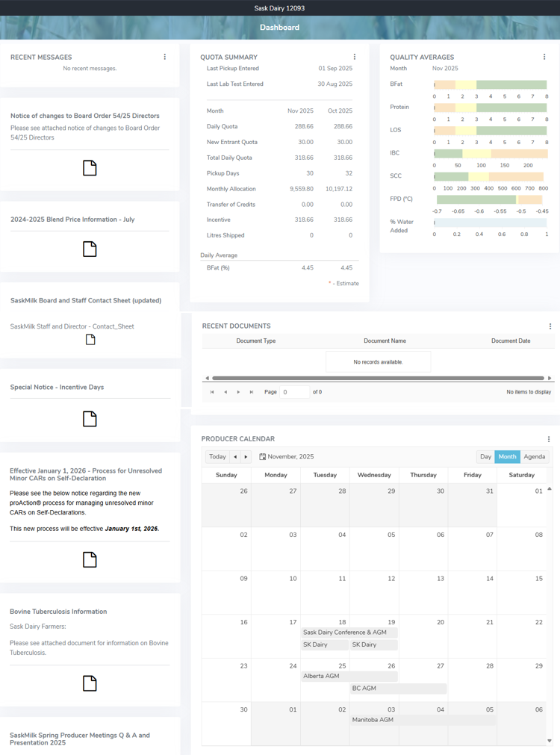Open Quality Averages three-dot menu

click(544, 57)
